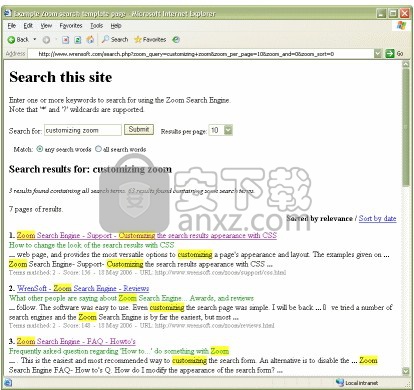Viewport: 414px width, 390px height.
Task: Click the Windows flag logo
Action: (401, 26)
